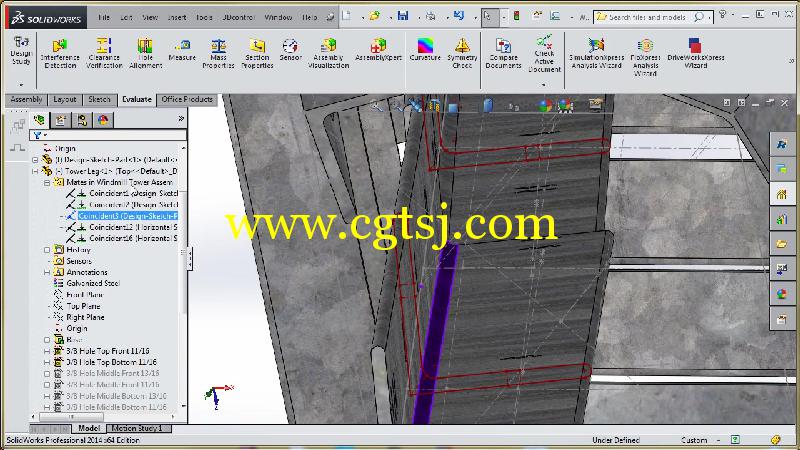Open the Tools menu
This screenshot has width=800, height=450.
pos(204,17)
